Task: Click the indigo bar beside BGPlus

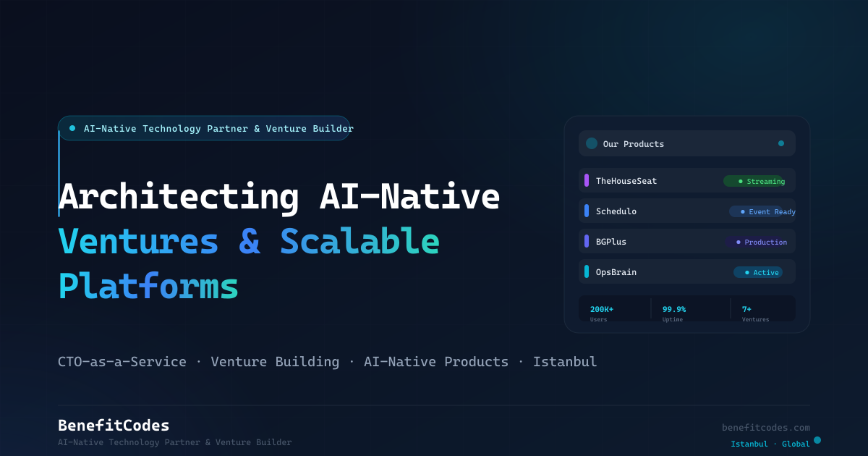Action: pyautogui.click(x=587, y=241)
